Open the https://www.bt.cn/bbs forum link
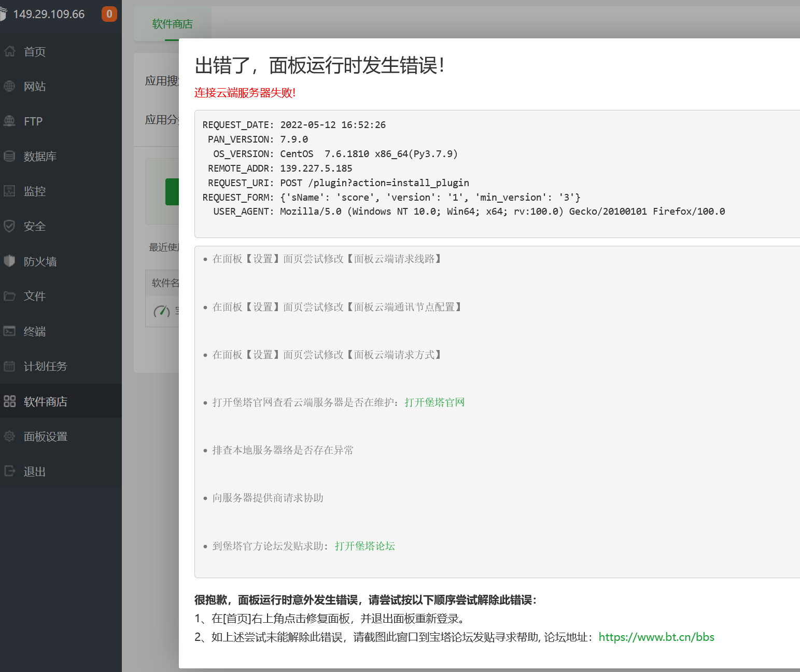Screen dimensions: 800x672 (x=656, y=637)
